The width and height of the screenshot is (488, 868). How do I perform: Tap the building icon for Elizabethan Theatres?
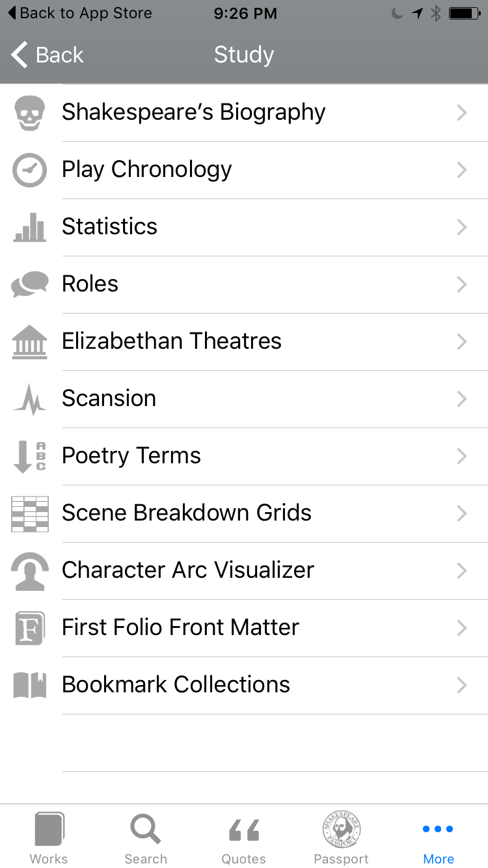(30, 342)
